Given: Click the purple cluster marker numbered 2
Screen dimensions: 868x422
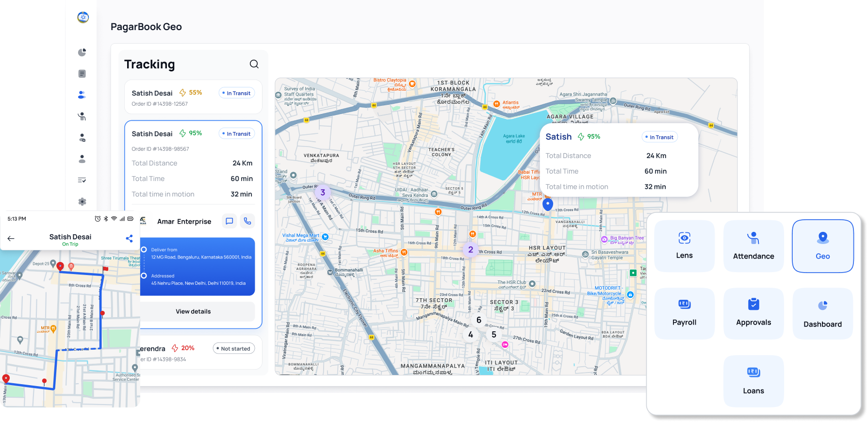Looking at the screenshot, I should point(471,250).
